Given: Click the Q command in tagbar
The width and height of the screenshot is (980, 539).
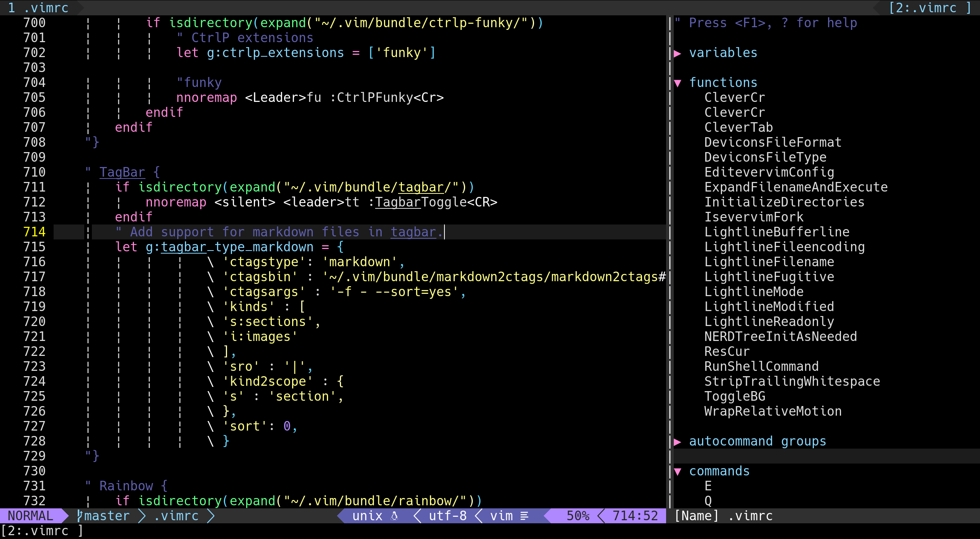Looking at the screenshot, I should click(708, 501).
